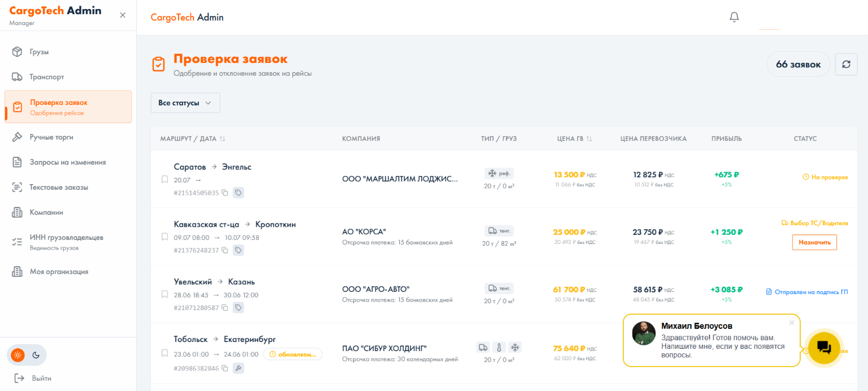Log out via Выйти
868x391 pixels.
coord(34,378)
